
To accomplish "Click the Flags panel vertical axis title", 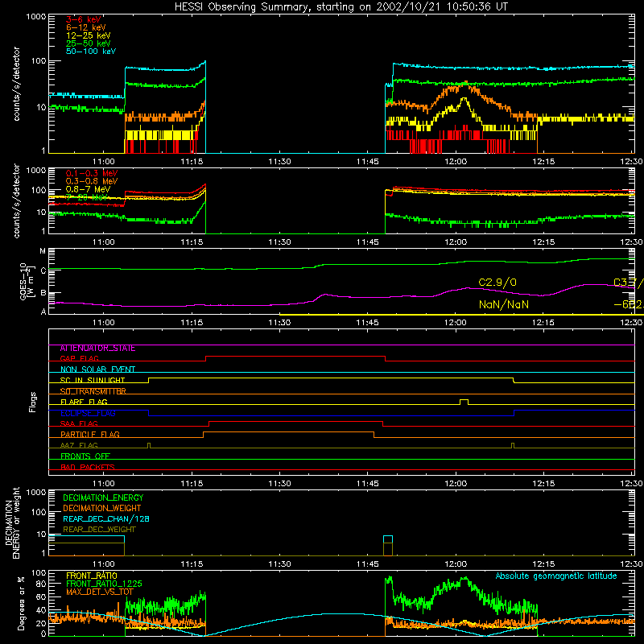I will tap(32, 402).
